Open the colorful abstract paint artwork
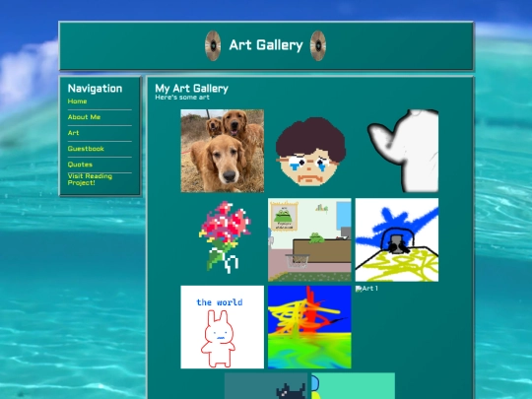 coord(309,327)
